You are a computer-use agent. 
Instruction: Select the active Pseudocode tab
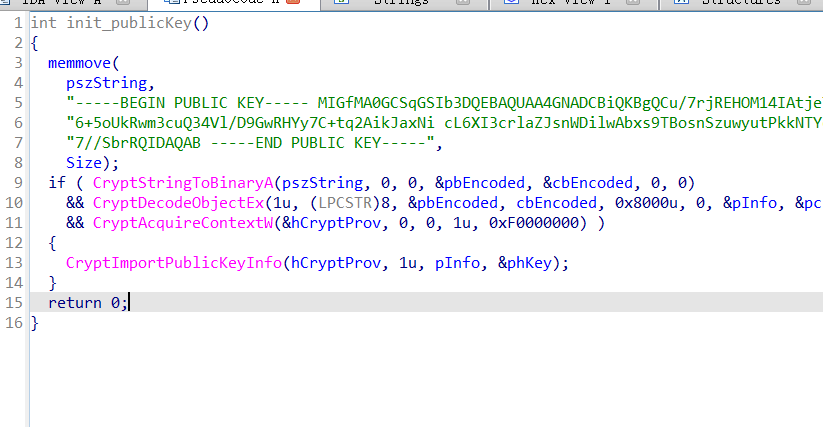point(234,3)
